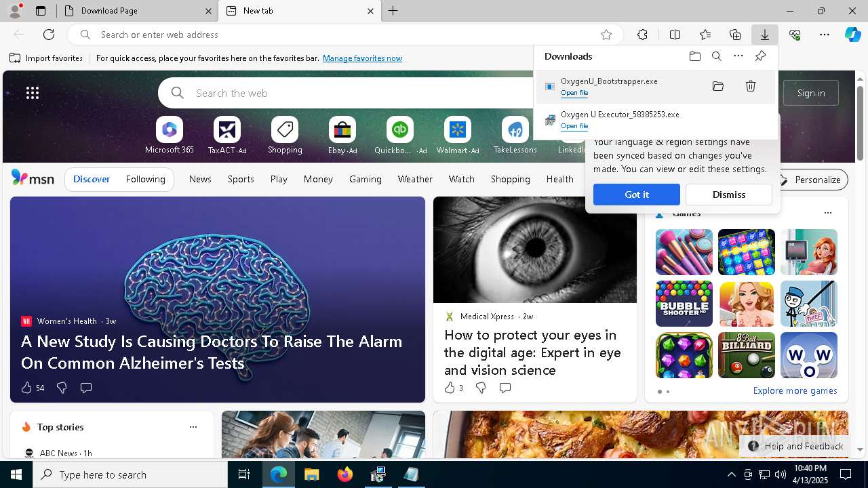Open the Ebay ad shortcut

(342, 136)
